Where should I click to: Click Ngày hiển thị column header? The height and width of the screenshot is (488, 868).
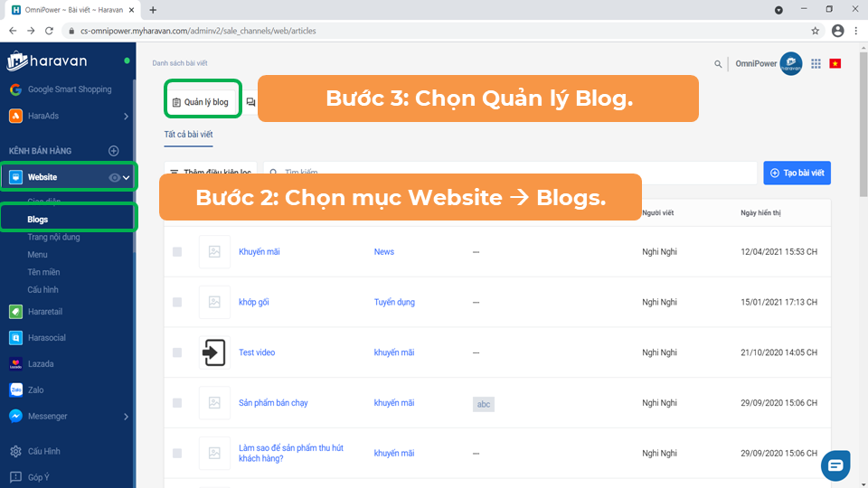pyautogui.click(x=760, y=213)
